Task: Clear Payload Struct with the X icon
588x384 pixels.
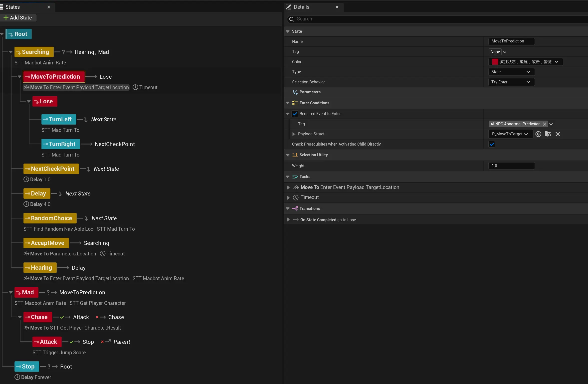Action: (x=558, y=134)
